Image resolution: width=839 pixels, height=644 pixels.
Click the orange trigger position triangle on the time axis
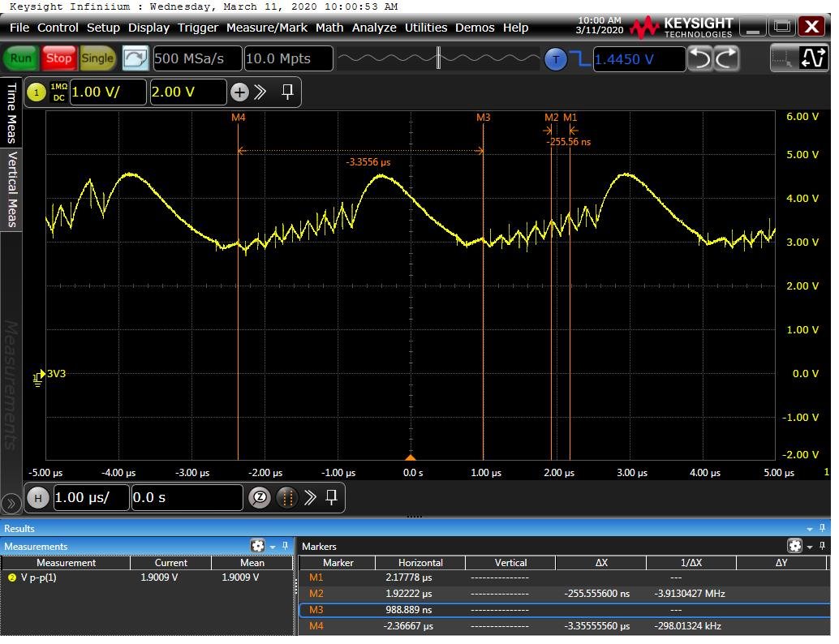click(411, 457)
